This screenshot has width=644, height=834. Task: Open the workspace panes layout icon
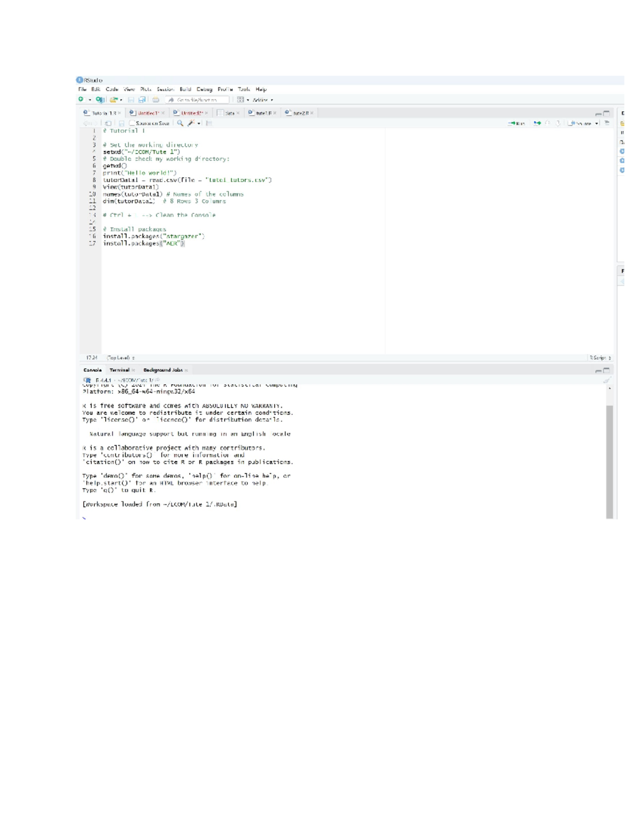(x=239, y=100)
